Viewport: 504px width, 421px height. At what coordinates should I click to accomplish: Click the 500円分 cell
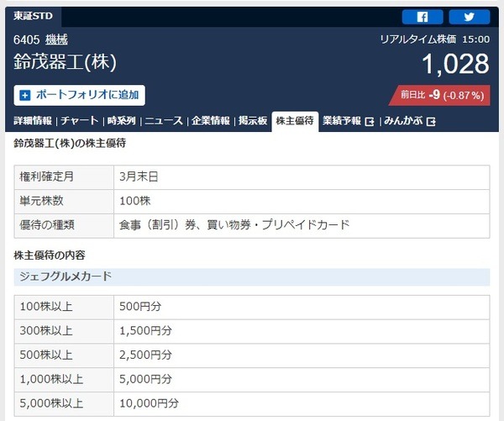pos(302,308)
